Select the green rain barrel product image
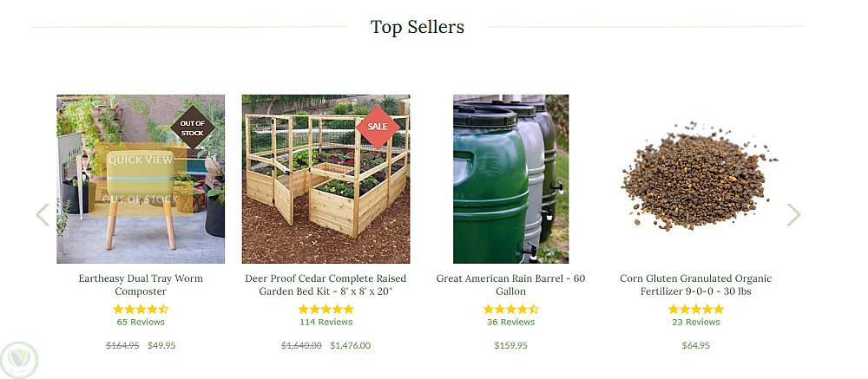Viewport: 868px width, 379px height. click(510, 179)
